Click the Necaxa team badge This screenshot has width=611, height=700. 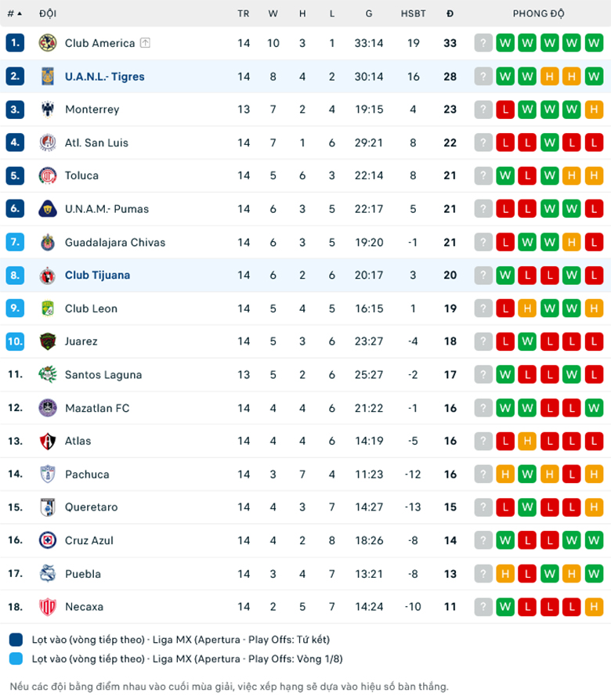tap(48, 607)
